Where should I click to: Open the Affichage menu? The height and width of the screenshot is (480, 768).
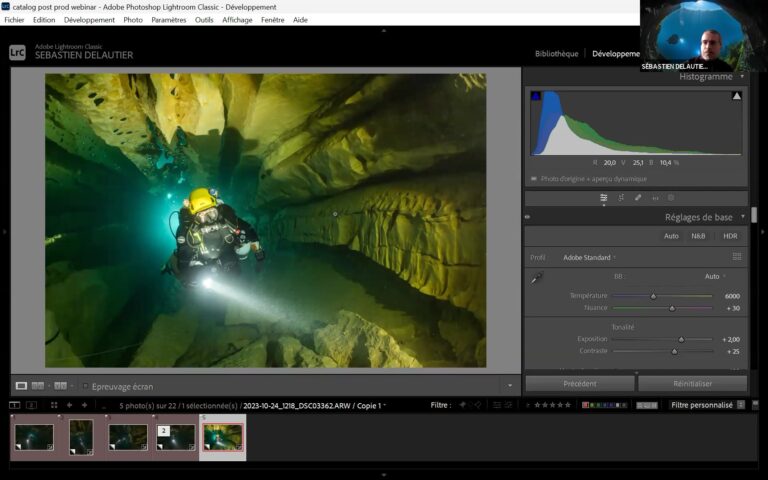click(x=237, y=20)
